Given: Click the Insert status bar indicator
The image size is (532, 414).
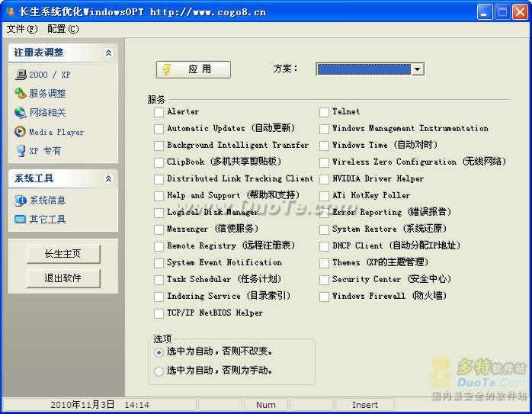Looking at the screenshot, I should (365, 405).
